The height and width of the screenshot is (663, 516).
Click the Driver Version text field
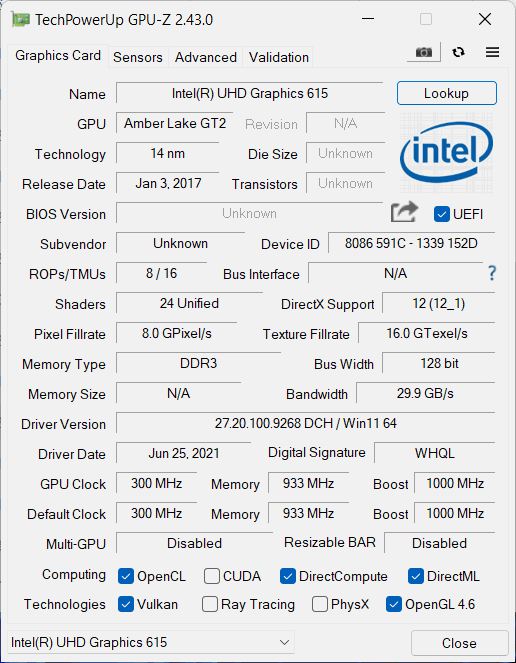(x=305, y=423)
